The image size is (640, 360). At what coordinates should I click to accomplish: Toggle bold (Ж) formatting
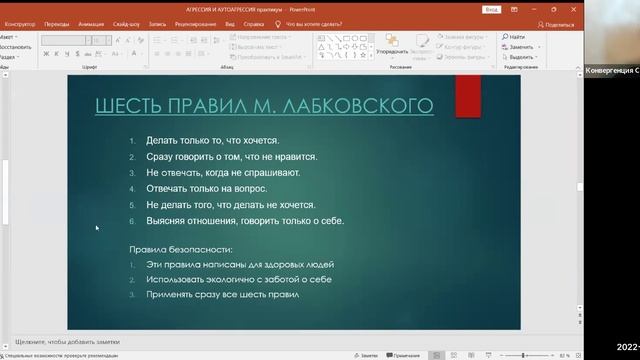click(x=46, y=54)
